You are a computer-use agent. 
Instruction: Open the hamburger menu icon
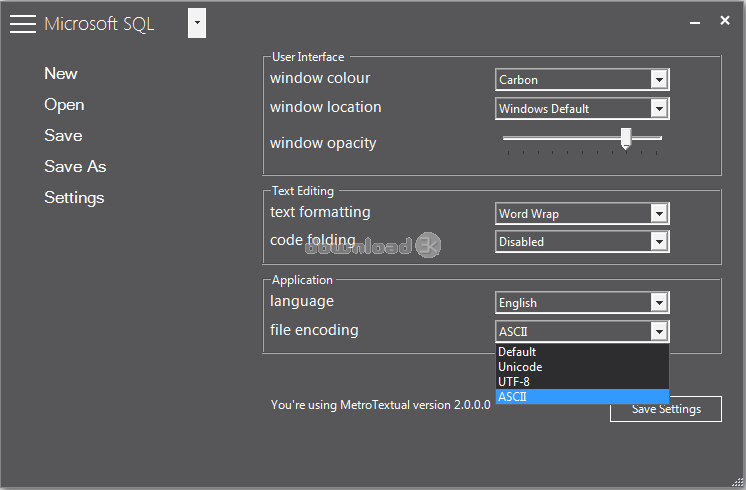point(22,23)
